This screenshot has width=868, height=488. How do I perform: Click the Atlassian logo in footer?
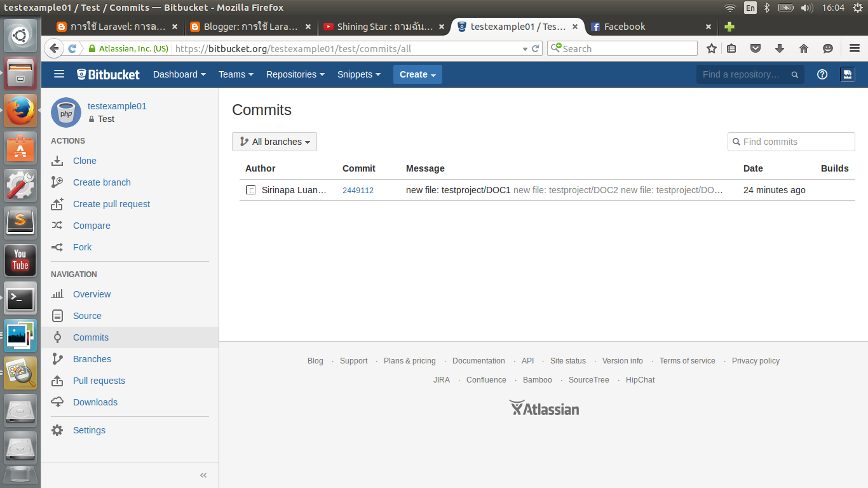point(544,408)
